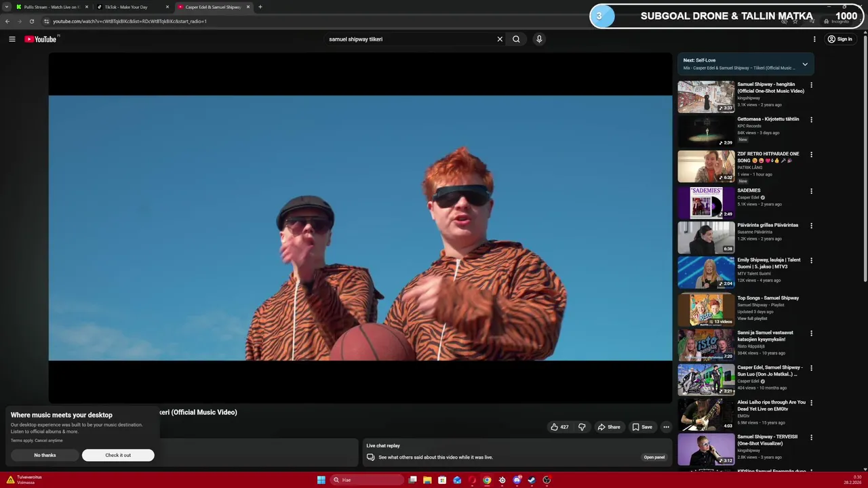Screen dimensions: 868x488
Task: Open options for Samuel Shipway hengitän video
Action: (811, 85)
